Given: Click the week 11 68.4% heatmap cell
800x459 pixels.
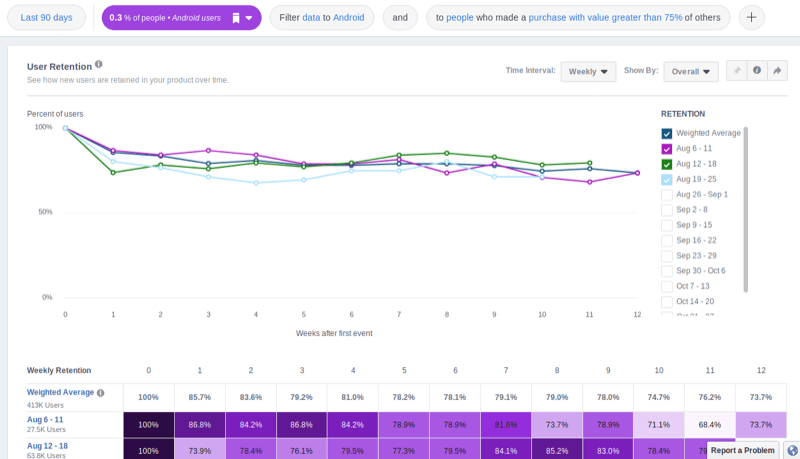Looking at the screenshot, I should (709, 424).
